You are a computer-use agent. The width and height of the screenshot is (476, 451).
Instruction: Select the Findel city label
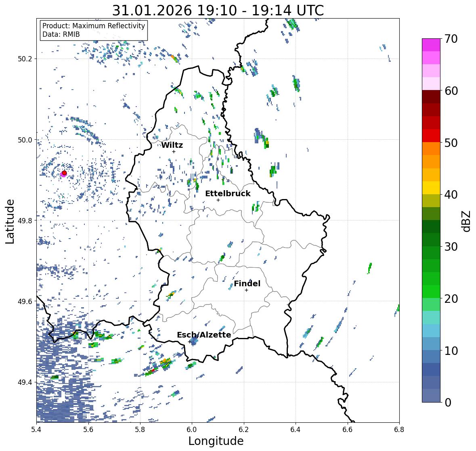(247, 283)
